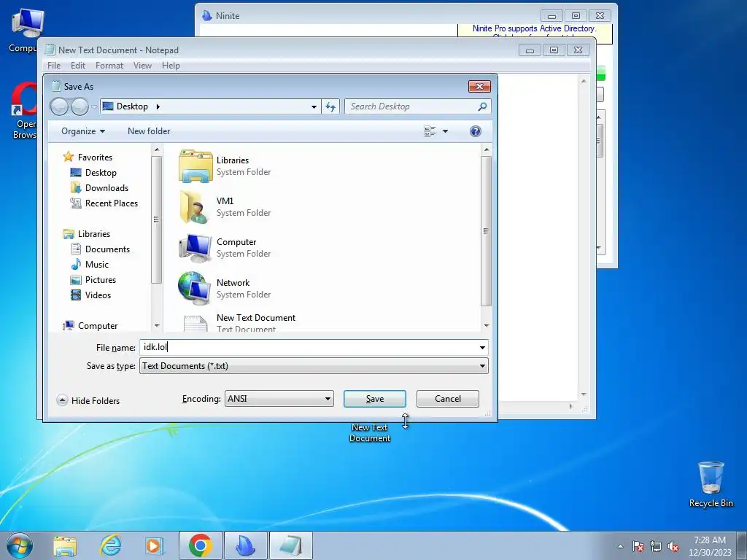Click the Save As dialog help icon

[475, 131]
